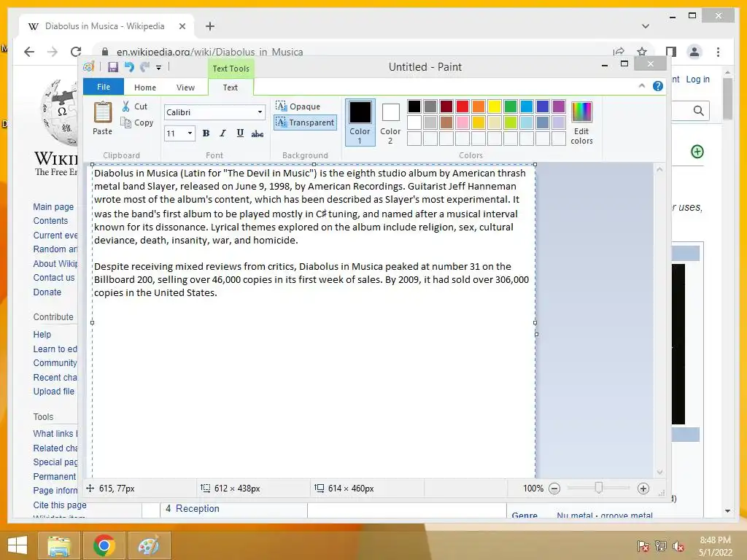The height and width of the screenshot is (560, 747).
Task: Click the Save icon in Paint title bar
Action: [x=113, y=67]
